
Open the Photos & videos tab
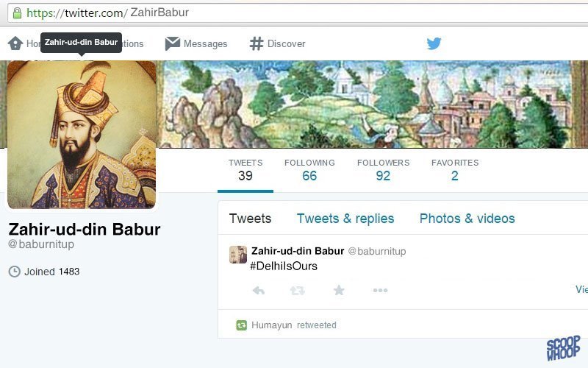467,219
